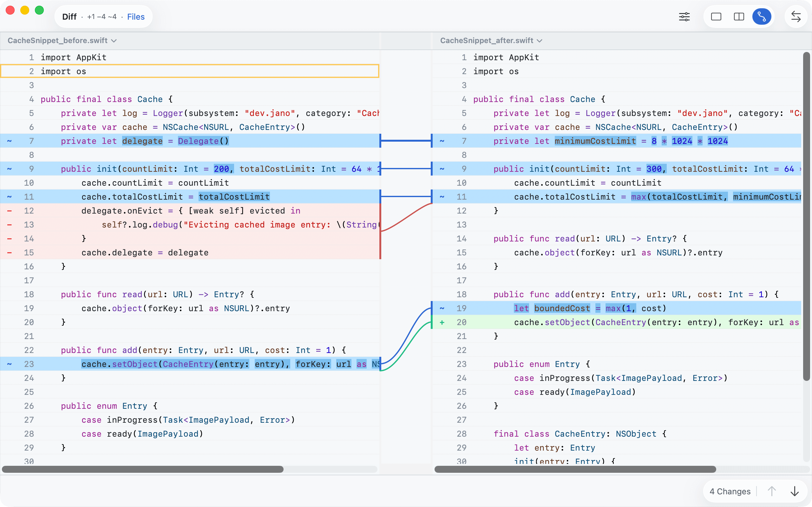Click the right pane horizontal scrollbar thumb

point(575,469)
